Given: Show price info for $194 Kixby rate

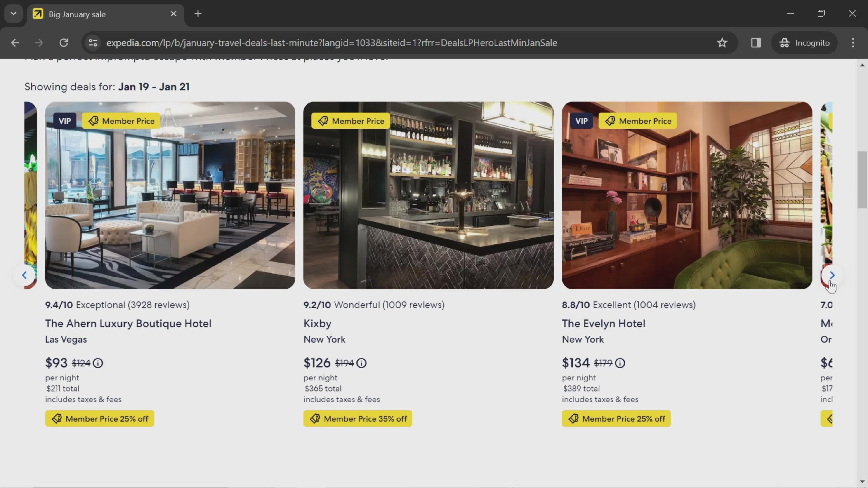Looking at the screenshot, I should (362, 363).
